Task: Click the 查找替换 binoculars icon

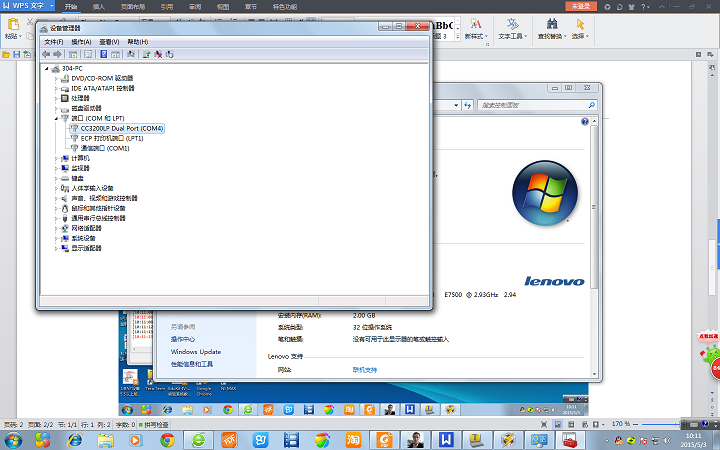Action: coord(552,24)
